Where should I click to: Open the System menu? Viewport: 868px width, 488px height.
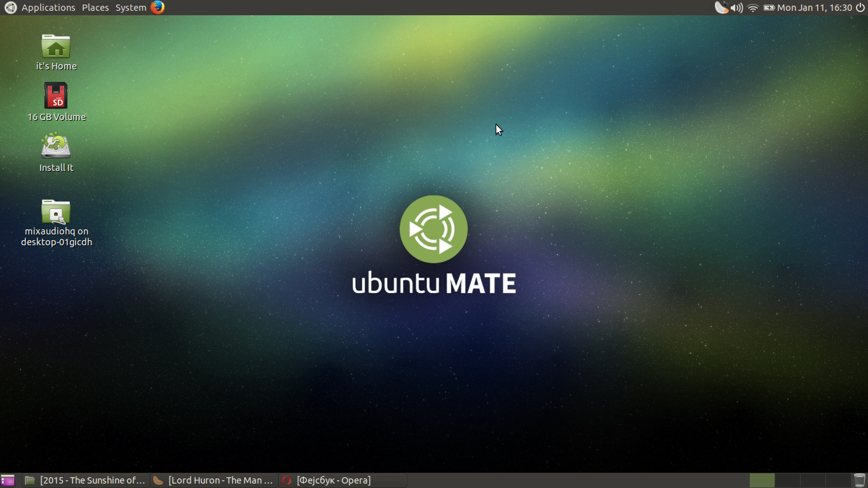coord(131,8)
